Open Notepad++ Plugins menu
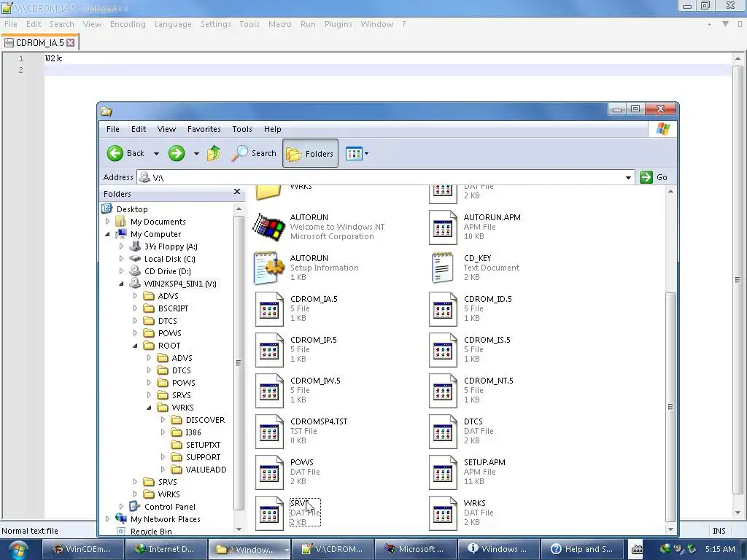 point(338,24)
